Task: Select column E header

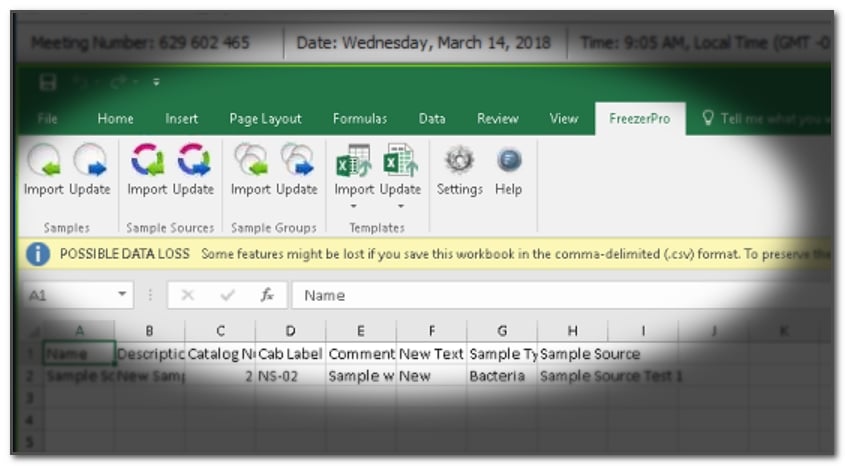Action: (x=361, y=331)
